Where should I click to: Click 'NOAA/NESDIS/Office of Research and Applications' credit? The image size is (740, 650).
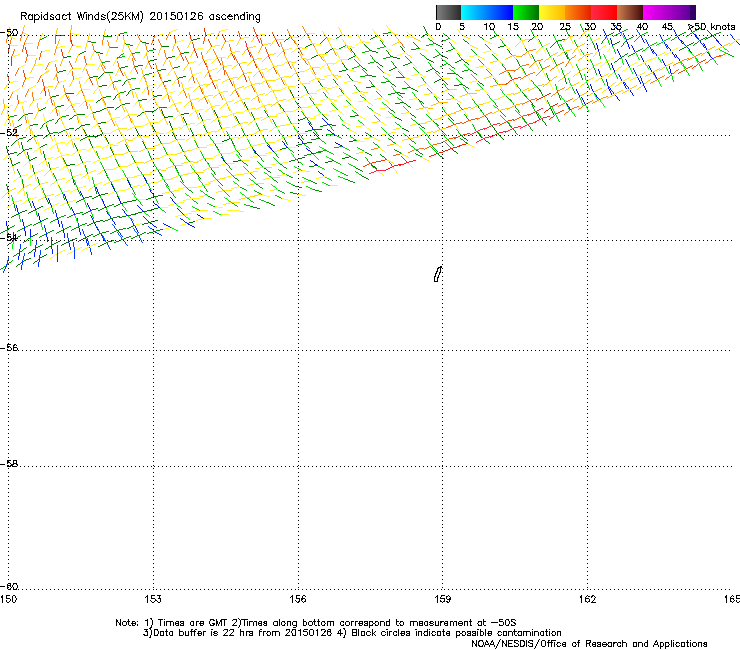coord(589,644)
